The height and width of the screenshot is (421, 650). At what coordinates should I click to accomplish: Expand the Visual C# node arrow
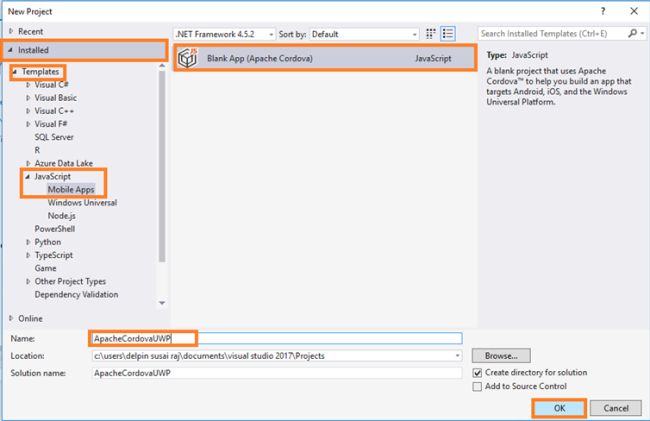tap(28, 85)
